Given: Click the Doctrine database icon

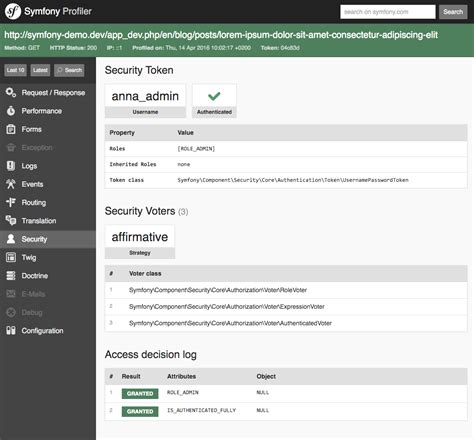Looking at the screenshot, I should pos(11,276).
